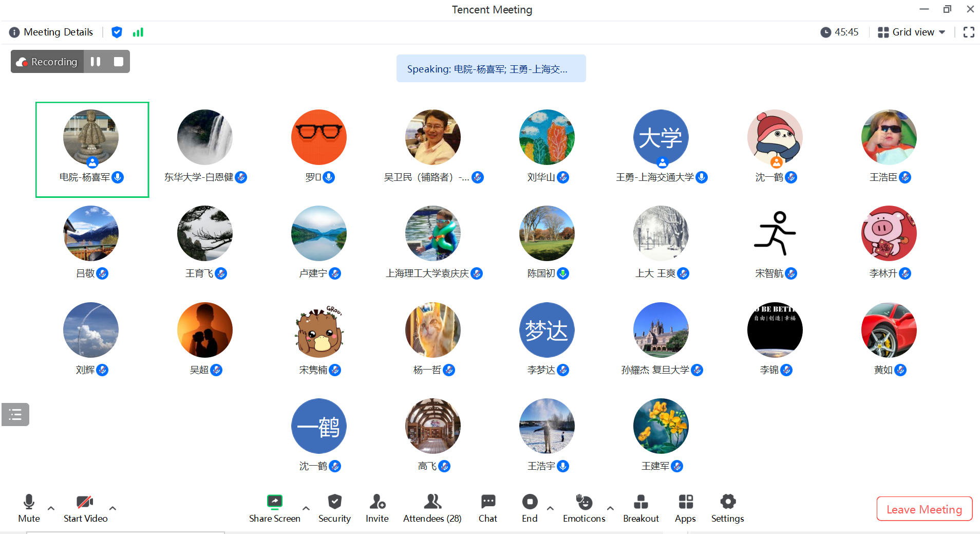Open the Chat panel
The image size is (980, 534).
487,508
